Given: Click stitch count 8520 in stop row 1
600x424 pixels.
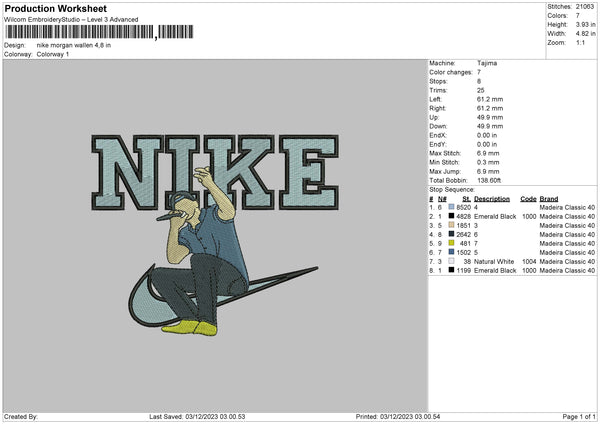Looking at the screenshot, I should (463, 207).
